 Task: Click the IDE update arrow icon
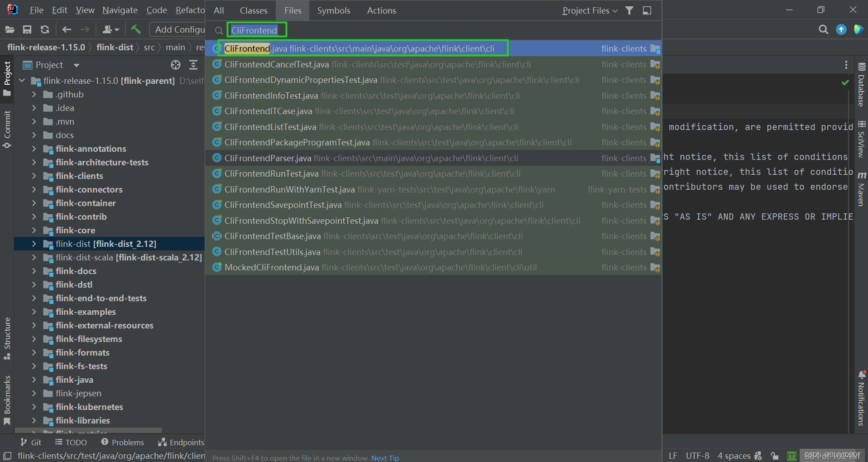[841, 29]
